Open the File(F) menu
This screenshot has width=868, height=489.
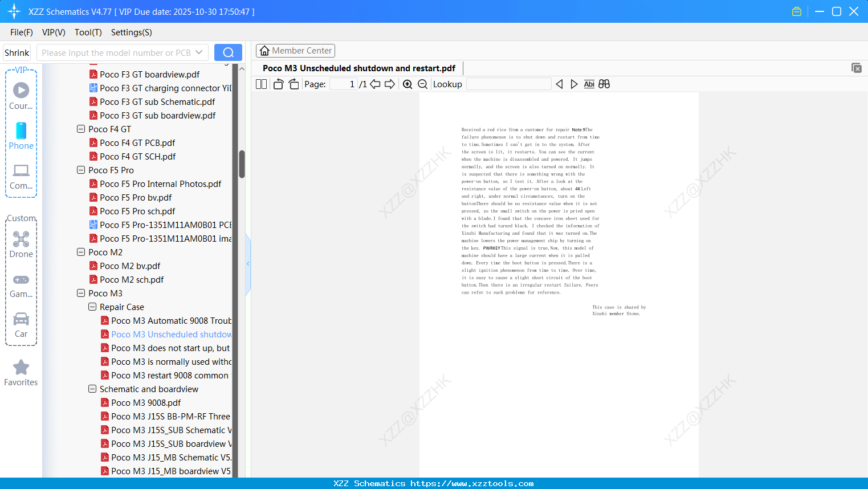22,32
